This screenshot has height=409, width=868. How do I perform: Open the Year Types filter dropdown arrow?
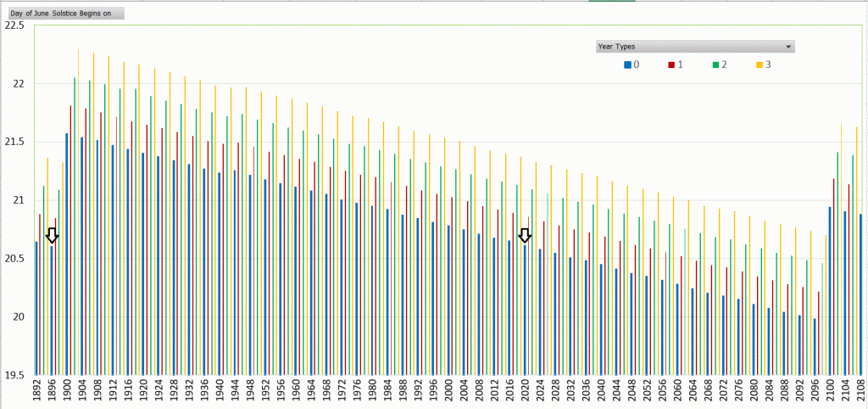(788, 47)
